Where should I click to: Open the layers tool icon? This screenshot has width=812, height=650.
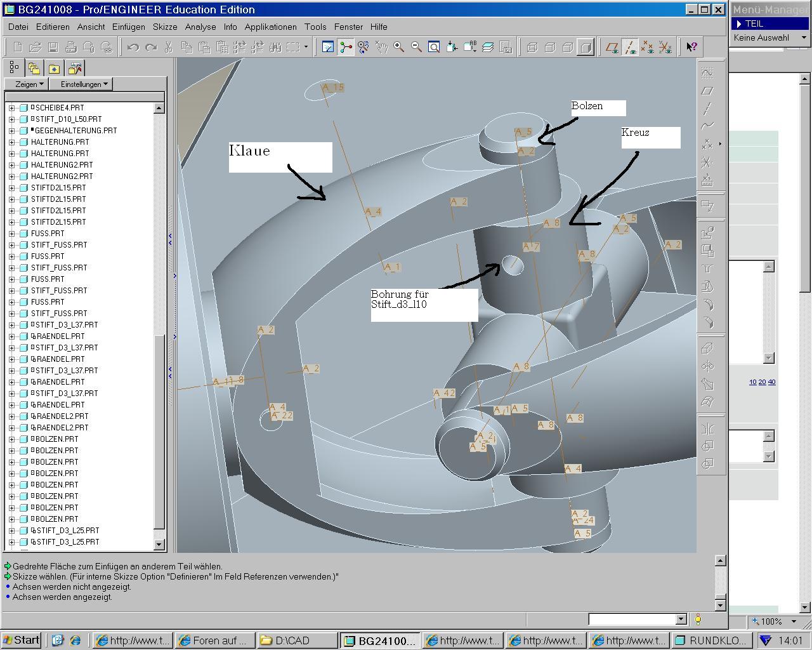[x=488, y=47]
